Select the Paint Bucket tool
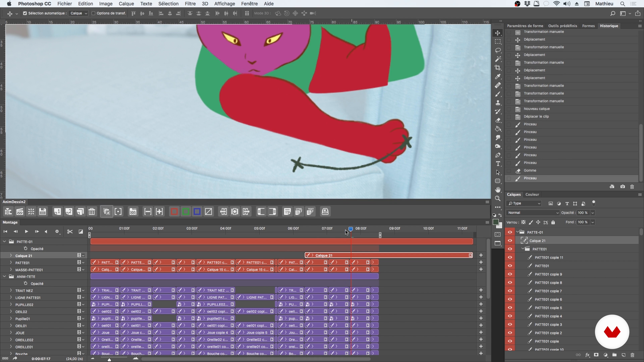The height and width of the screenshot is (362, 644). 498,129
